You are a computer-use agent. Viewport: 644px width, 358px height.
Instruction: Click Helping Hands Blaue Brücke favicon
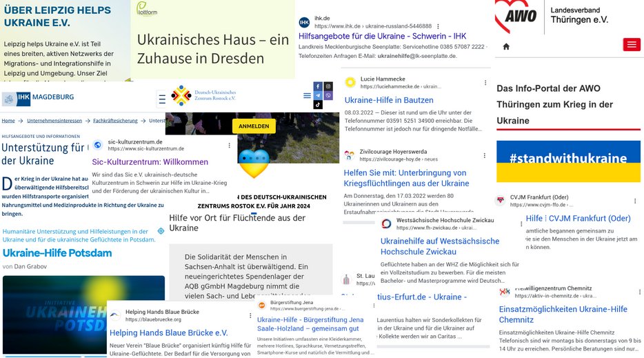coord(115,315)
